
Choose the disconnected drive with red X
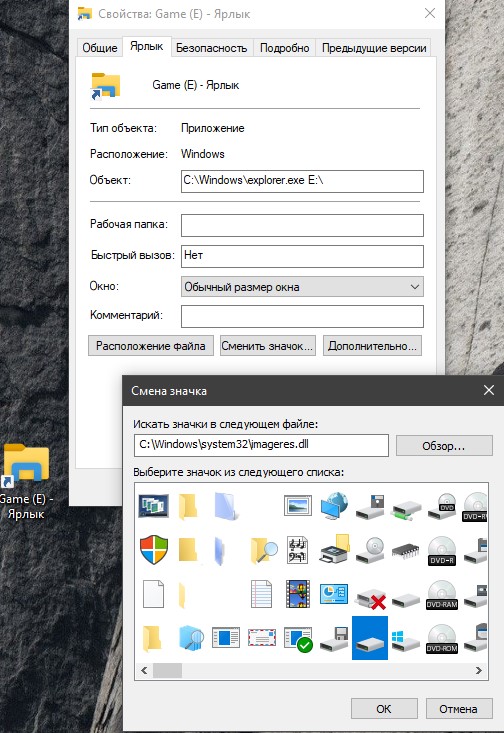coord(371,598)
